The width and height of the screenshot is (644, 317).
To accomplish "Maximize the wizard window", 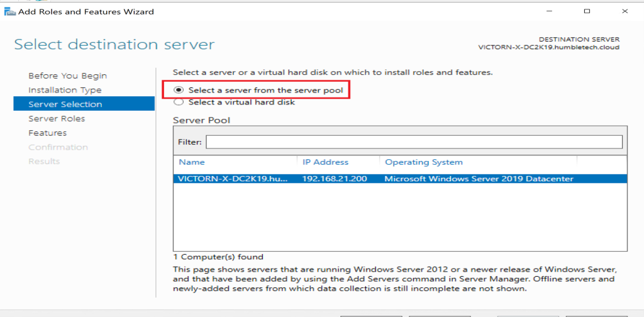I will pos(587,11).
